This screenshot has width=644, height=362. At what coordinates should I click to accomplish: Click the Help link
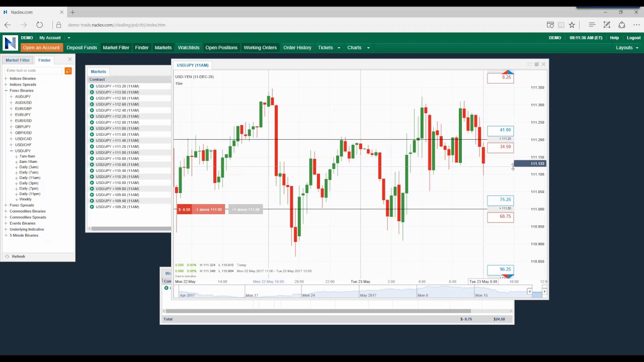click(x=614, y=38)
